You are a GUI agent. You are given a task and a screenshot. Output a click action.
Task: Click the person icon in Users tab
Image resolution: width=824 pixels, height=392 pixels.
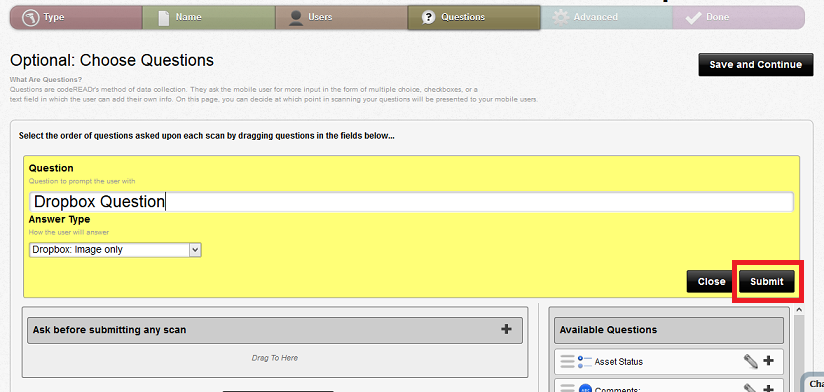[296, 18]
